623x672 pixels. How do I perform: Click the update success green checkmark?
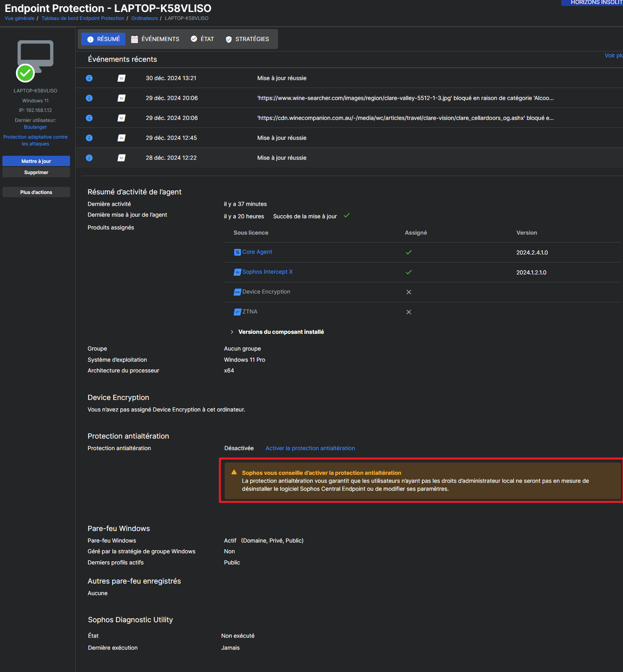pos(347,215)
